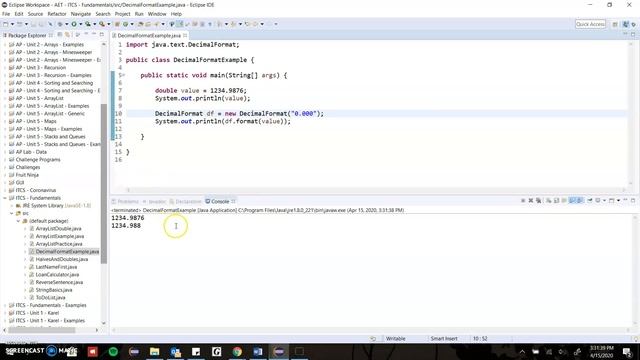Image resolution: width=640 pixels, height=360 pixels.
Task: Expand JRE System Library node
Action: point(12,206)
